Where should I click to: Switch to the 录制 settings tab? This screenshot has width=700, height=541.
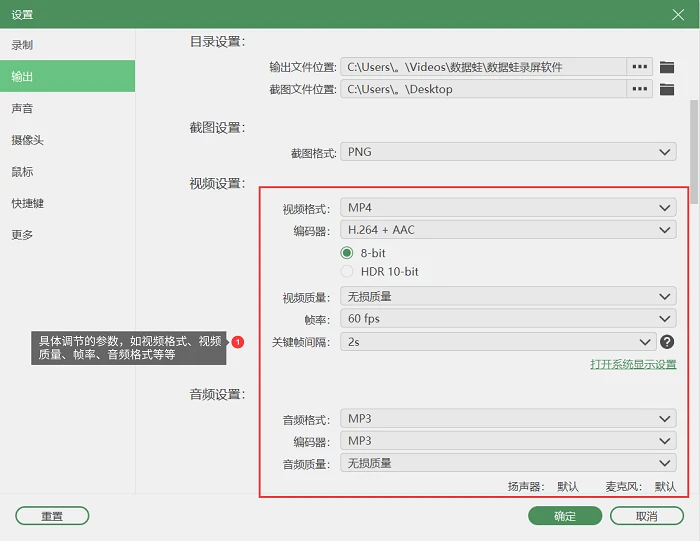67,45
